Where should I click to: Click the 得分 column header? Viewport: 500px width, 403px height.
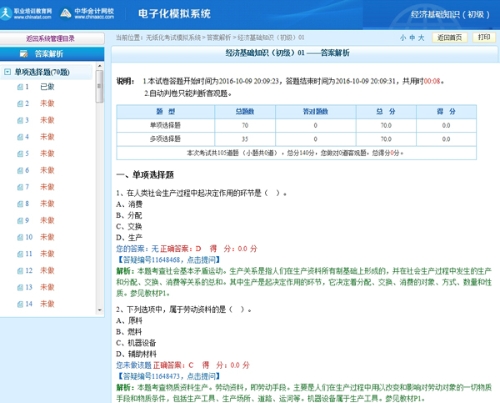pyautogui.click(x=446, y=112)
